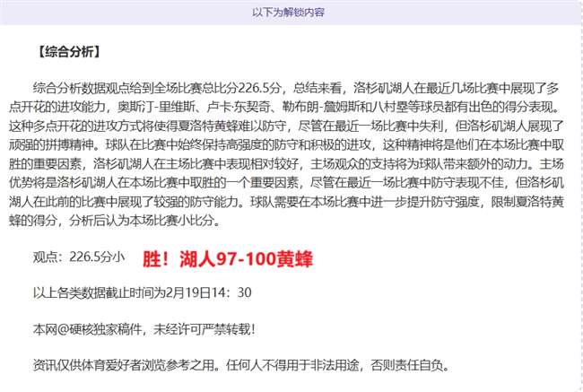This screenshot has width=583, height=392.
Task: Click the 以下为解锁内容 banner text
Action: pyautogui.click(x=288, y=13)
